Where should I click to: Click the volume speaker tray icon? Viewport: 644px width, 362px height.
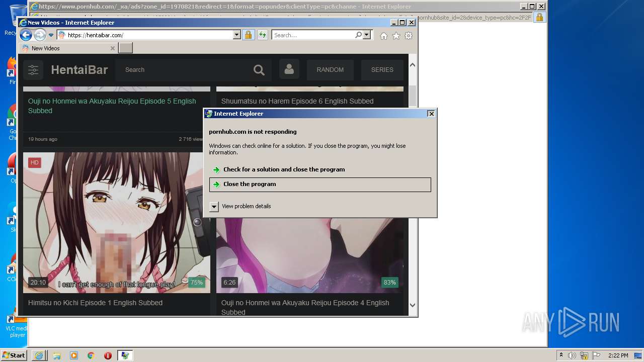tap(572, 355)
